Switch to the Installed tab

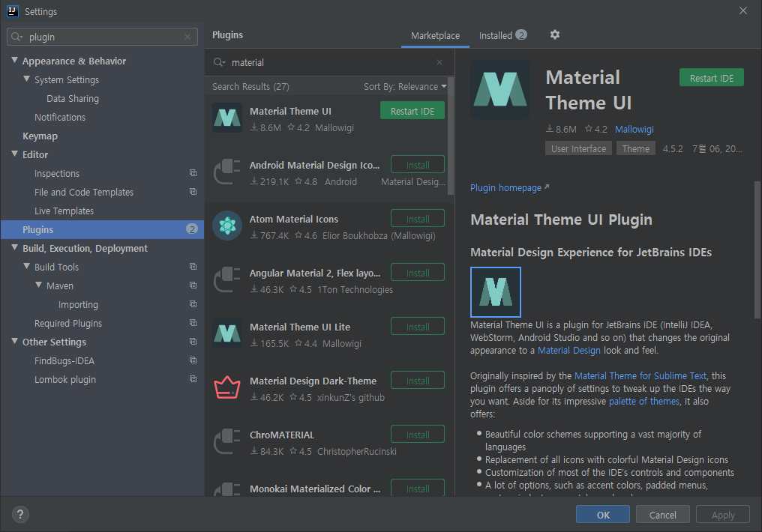point(503,35)
